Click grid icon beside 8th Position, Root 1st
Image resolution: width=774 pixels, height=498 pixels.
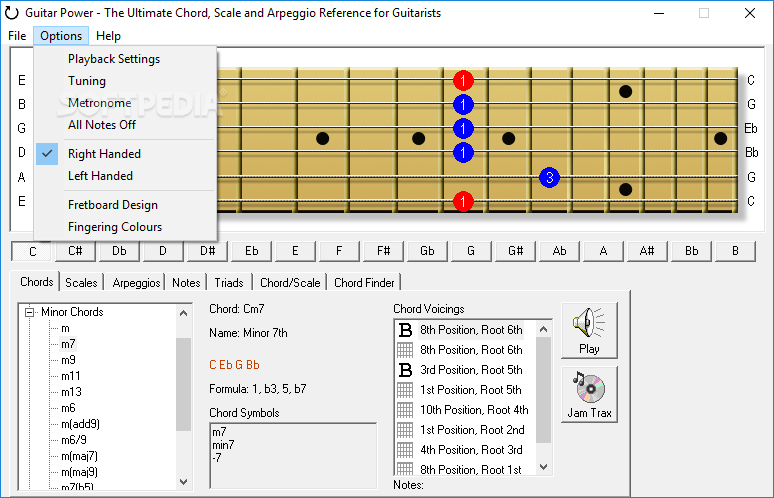click(405, 468)
